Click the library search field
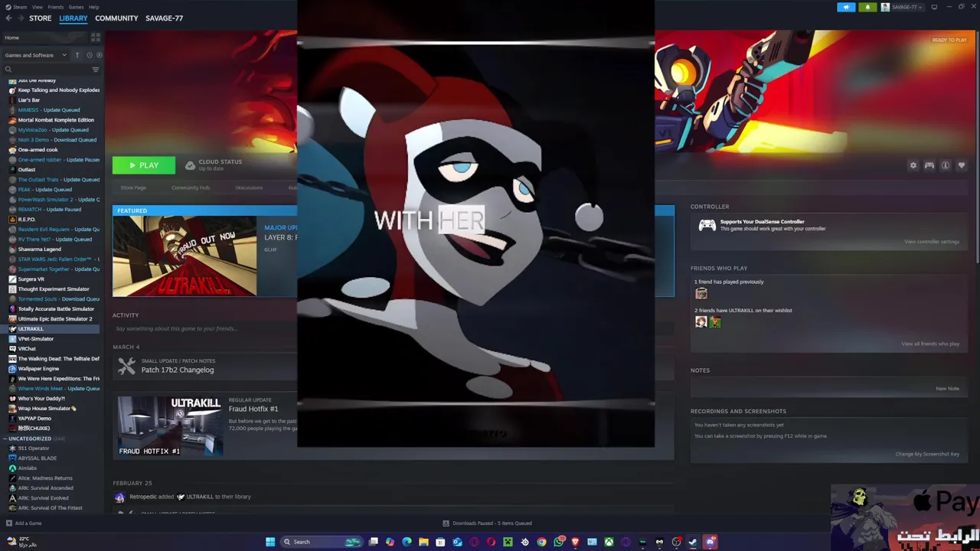The height and width of the screenshot is (551, 980). [x=46, y=70]
